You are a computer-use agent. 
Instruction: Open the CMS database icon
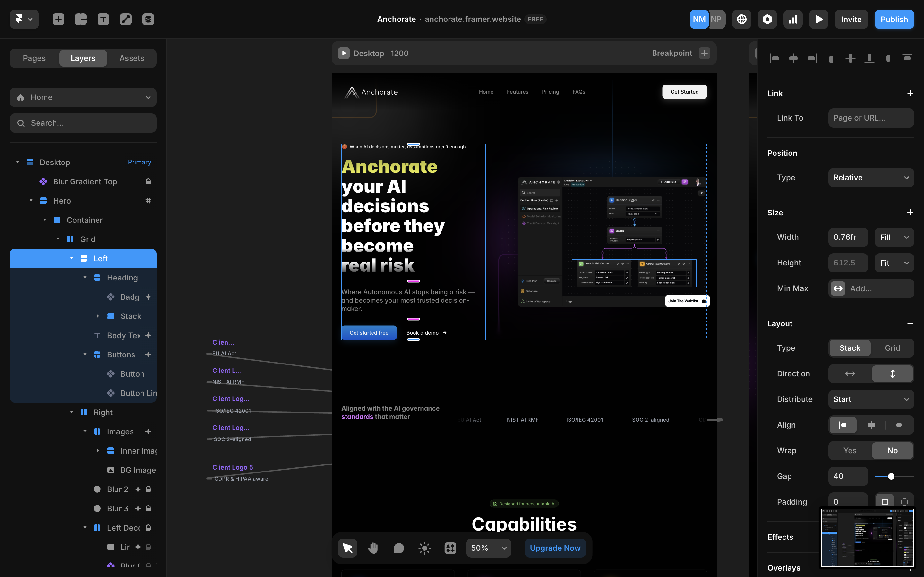pyautogui.click(x=148, y=19)
